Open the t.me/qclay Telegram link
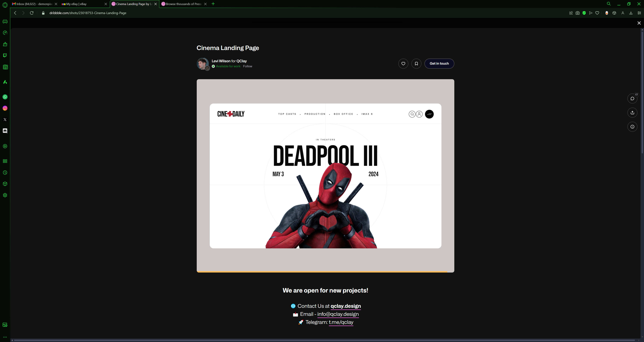This screenshot has height=342, width=644. click(x=341, y=322)
